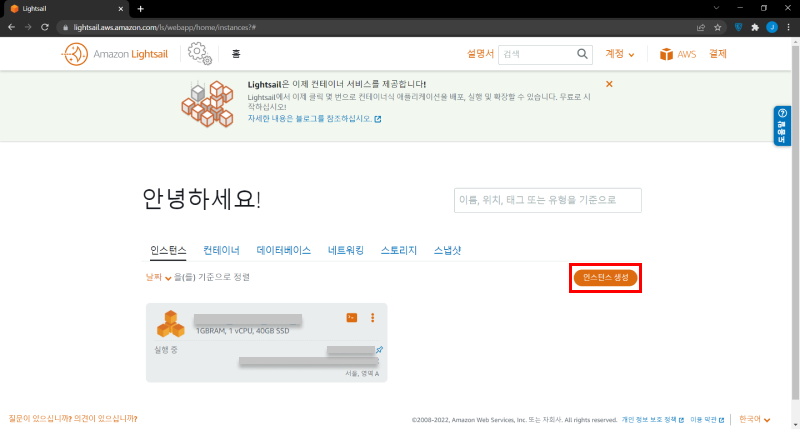Open the Chrome three-dot menu

click(789, 27)
